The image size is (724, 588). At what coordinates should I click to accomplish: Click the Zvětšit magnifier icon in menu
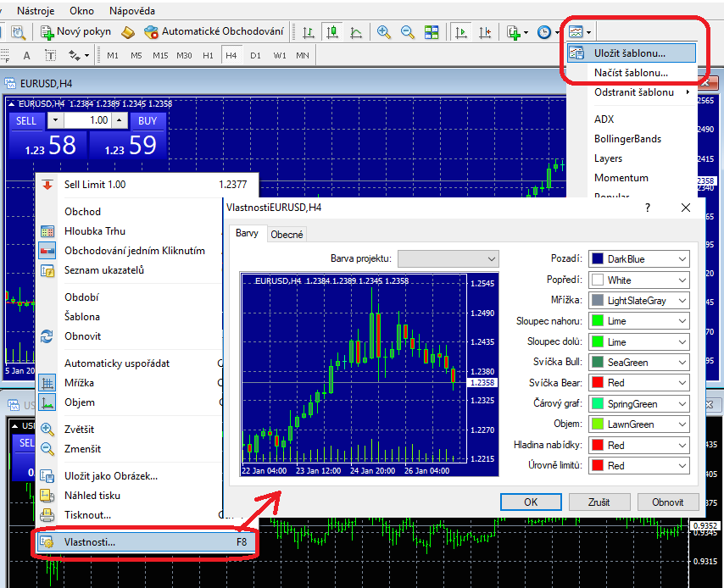[x=47, y=430]
